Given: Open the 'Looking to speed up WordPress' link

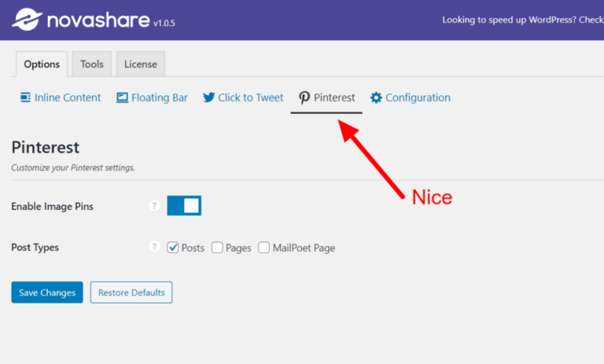Looking at the screenshot, I should 523,20.
